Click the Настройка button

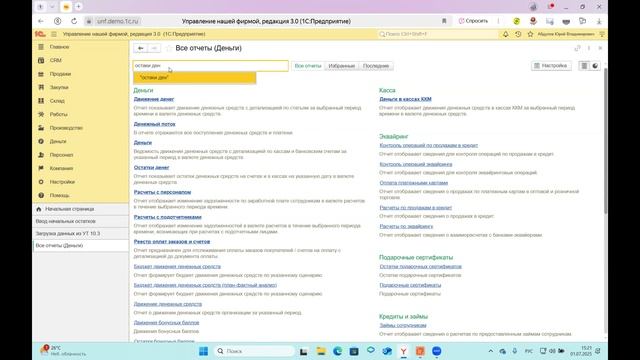pos(551,66)
